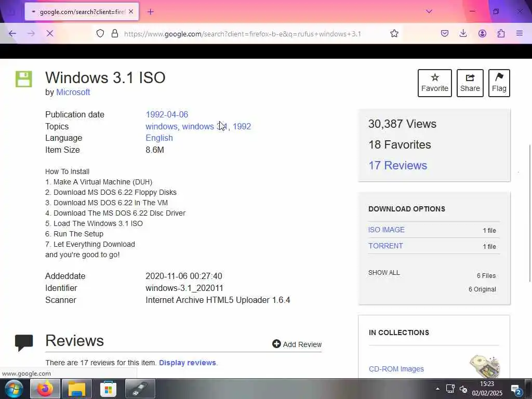Open the CD-ROM Images collection link
This screenshot has width=532, height=399.
click(396, 369)
